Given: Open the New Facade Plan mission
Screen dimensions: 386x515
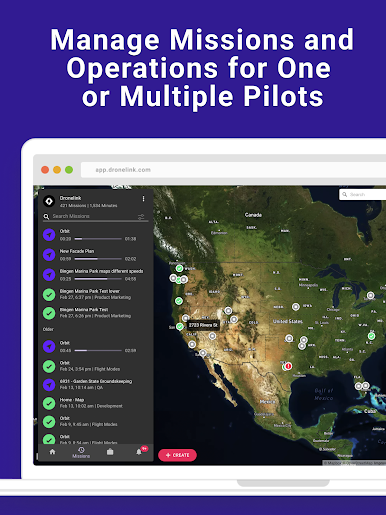Looking at the screenshot, I should click(x=96, y=255).
